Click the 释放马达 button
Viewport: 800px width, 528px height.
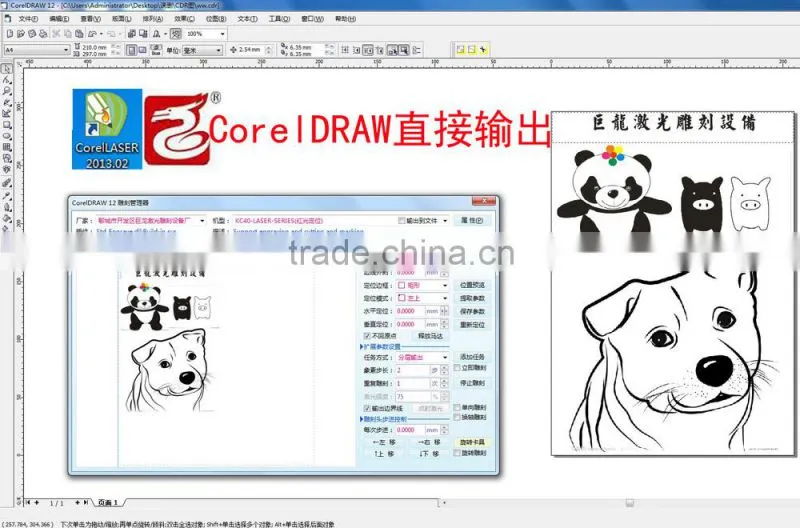(x=430, y=336)
